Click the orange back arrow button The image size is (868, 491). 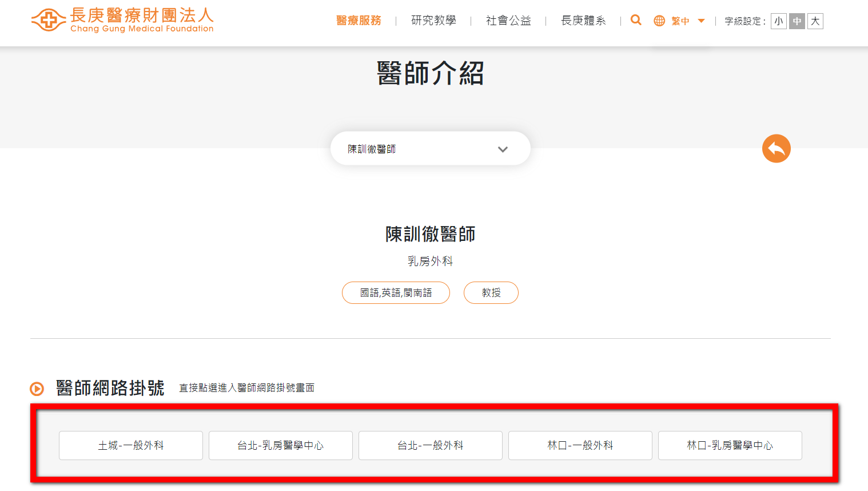[777, 149]
